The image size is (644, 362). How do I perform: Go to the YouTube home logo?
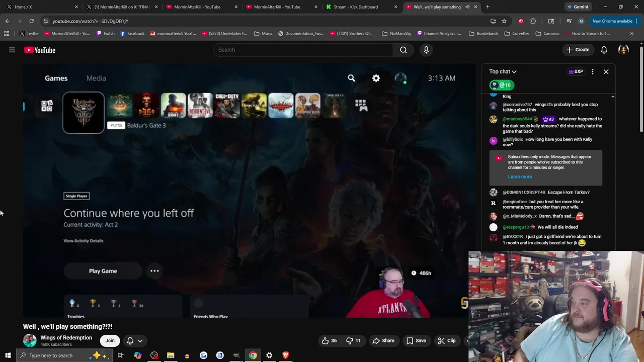pyautogui.click(x=40, y=50)
